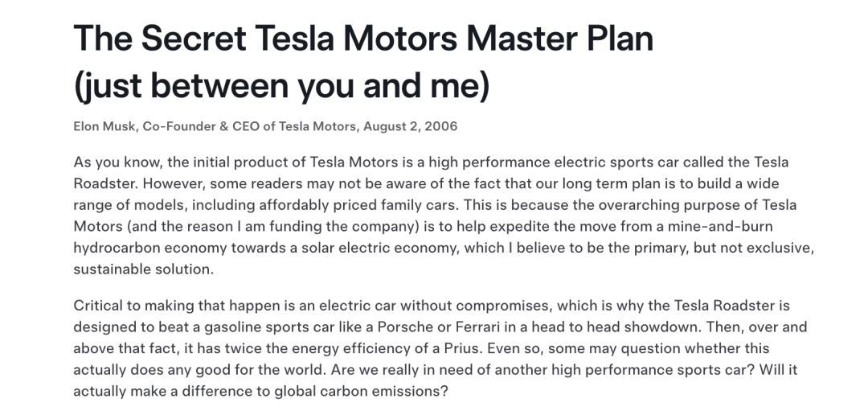
Task: Click the main title 'The Secret Tesla Motors Master Plan'
Action: point(363,38)
